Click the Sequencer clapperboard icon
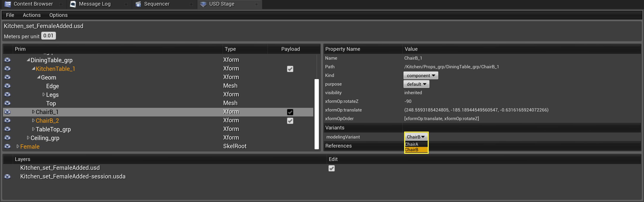This screenshot has width=644, height=202. (138, 4)
